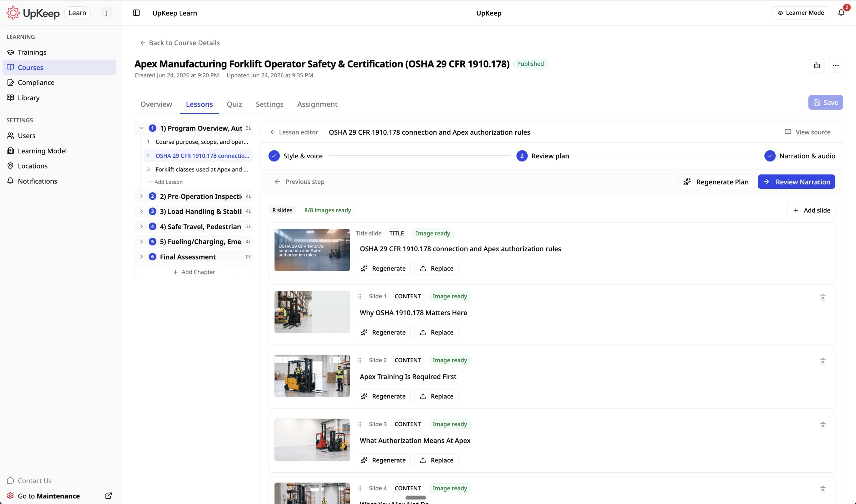
Task: Delete Slide 1 with trash icon
Action: (x=823, y=297)
